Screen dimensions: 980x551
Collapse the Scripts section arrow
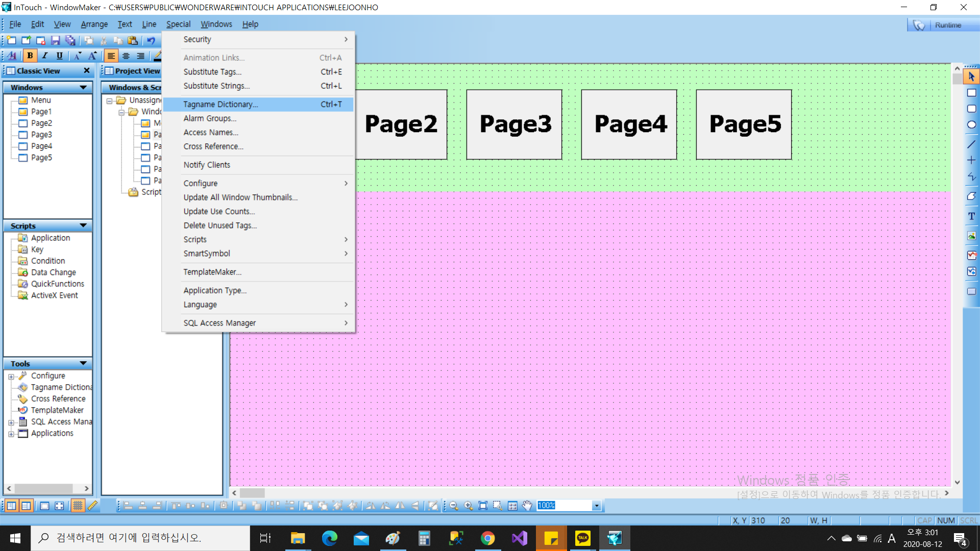click(83, 226)
